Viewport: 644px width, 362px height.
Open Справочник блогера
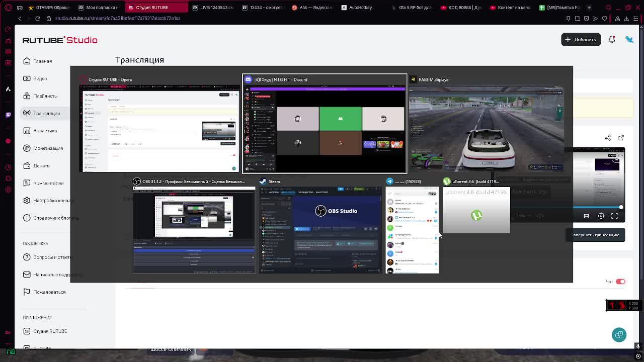(51, 218)
